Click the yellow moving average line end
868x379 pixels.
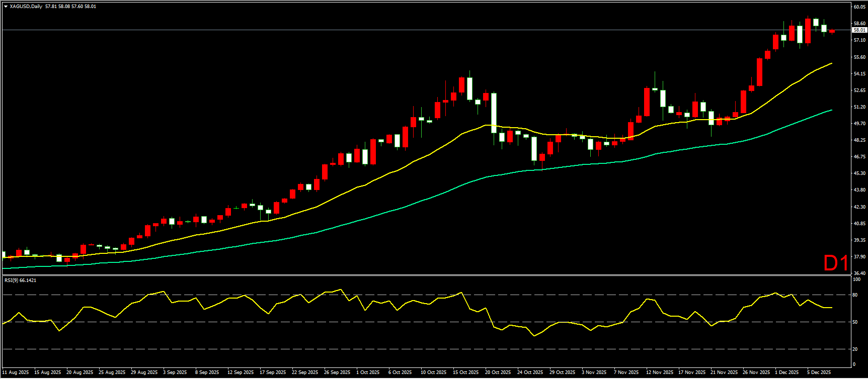(831, 63)
